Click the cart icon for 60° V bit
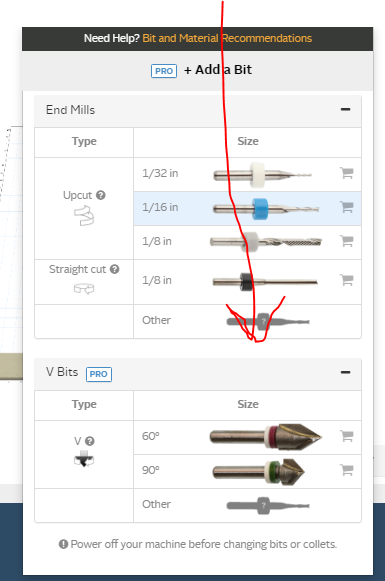Viewport: 385px width, 581px height. tap(346, 436)
